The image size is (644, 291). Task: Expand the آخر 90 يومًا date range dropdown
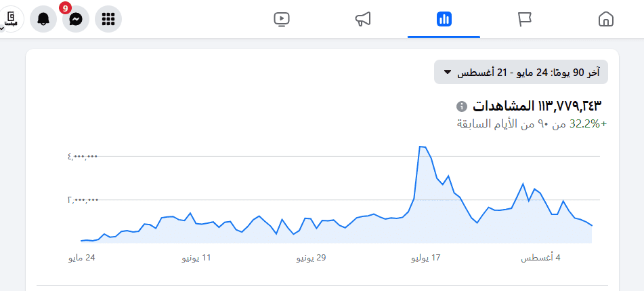click(521, 73)
